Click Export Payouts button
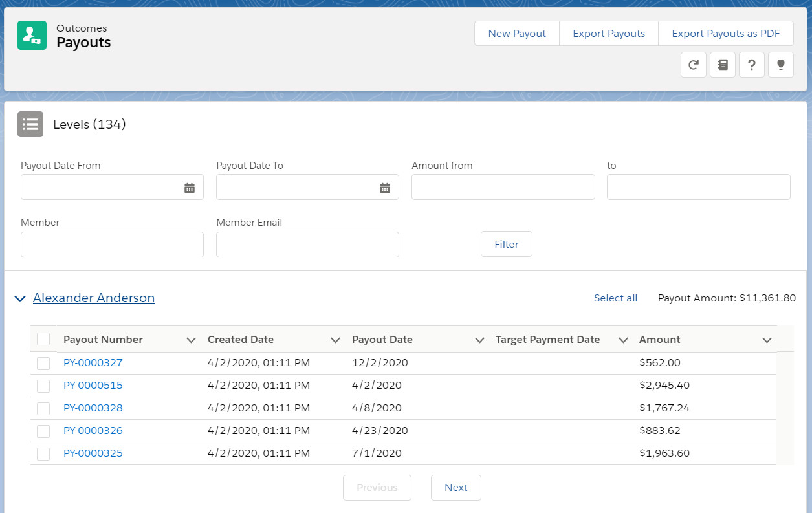This screenshot has height=513, width=812. [x=609, y=34]
